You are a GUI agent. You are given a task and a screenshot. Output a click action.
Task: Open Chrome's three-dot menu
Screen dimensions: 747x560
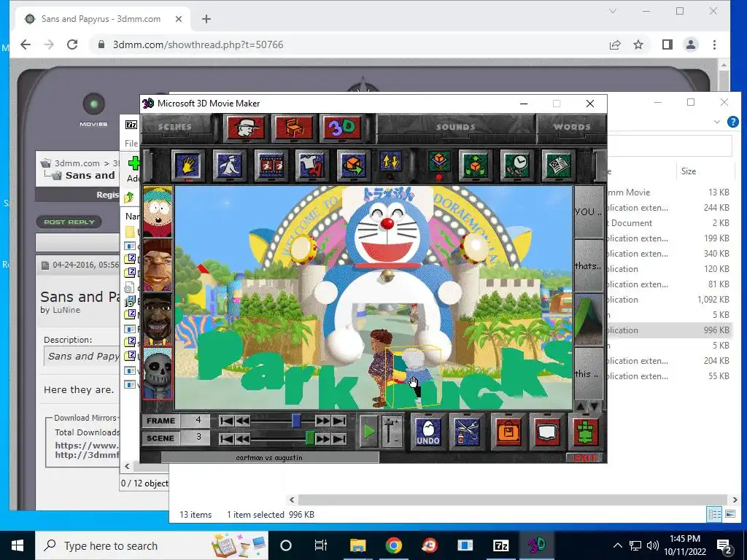(x=714, y=44)
